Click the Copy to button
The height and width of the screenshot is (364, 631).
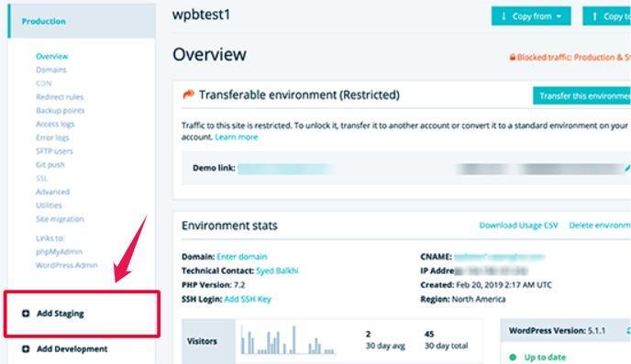click(x=607, y=17)
